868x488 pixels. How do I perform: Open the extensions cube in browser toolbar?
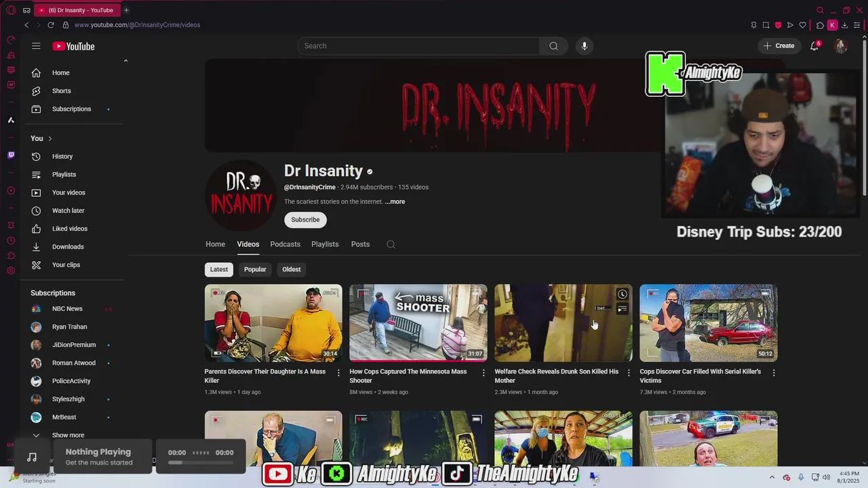[x=820, y=25]
